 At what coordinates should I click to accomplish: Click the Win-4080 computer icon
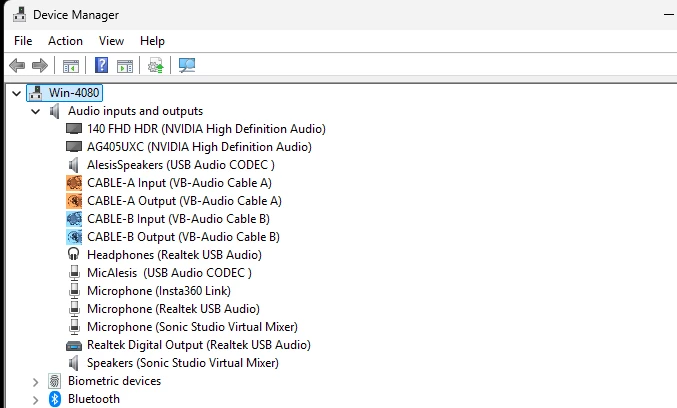coord(35,93)
